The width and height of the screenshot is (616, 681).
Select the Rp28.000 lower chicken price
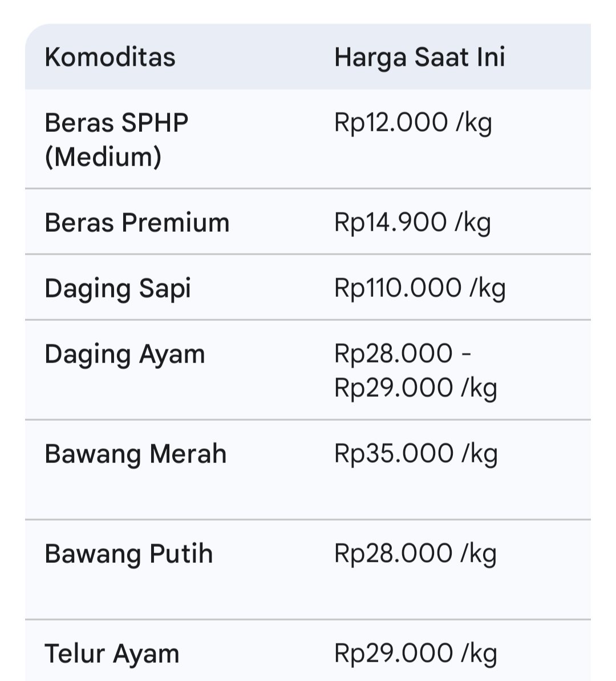click(394, 354)
